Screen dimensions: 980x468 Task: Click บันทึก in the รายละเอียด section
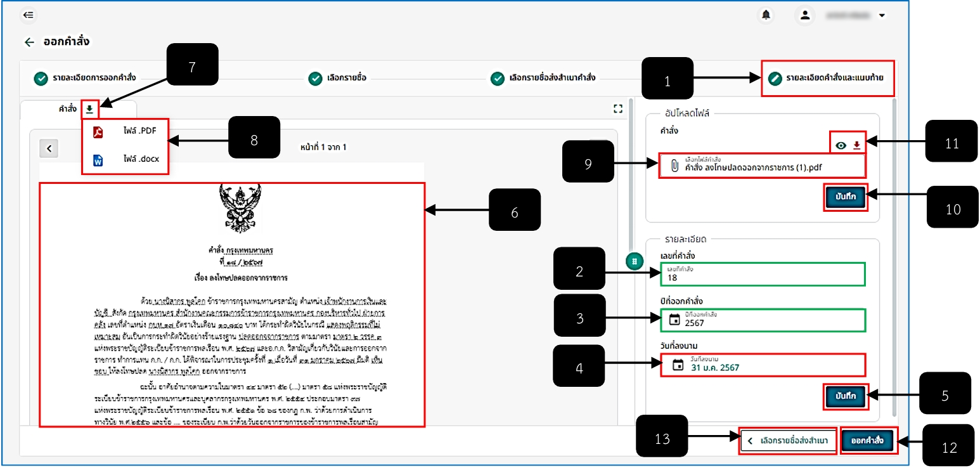[846, 396]
